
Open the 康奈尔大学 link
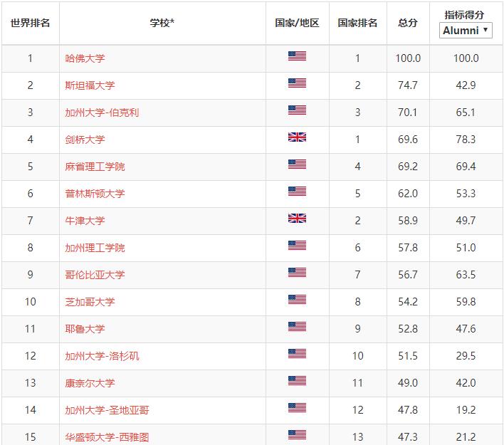click(x=90, y=383)
